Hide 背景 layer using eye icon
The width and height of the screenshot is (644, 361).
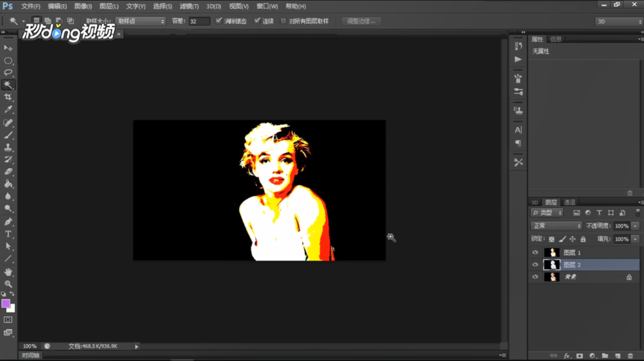pos(535,277)
